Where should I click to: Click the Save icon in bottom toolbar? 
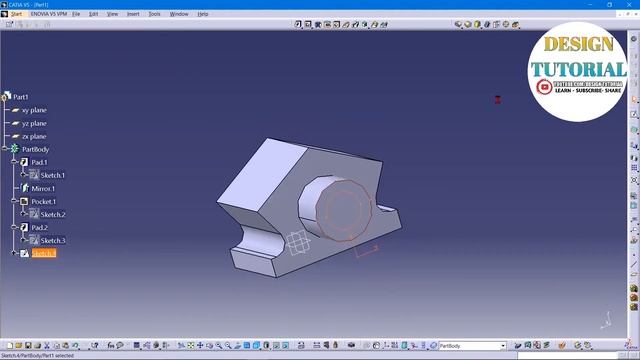28,345
